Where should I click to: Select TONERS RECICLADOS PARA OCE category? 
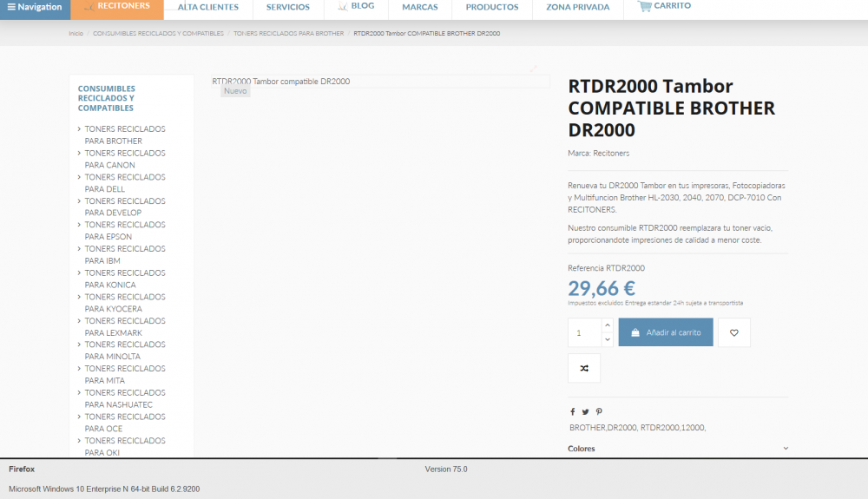(124, 423)
